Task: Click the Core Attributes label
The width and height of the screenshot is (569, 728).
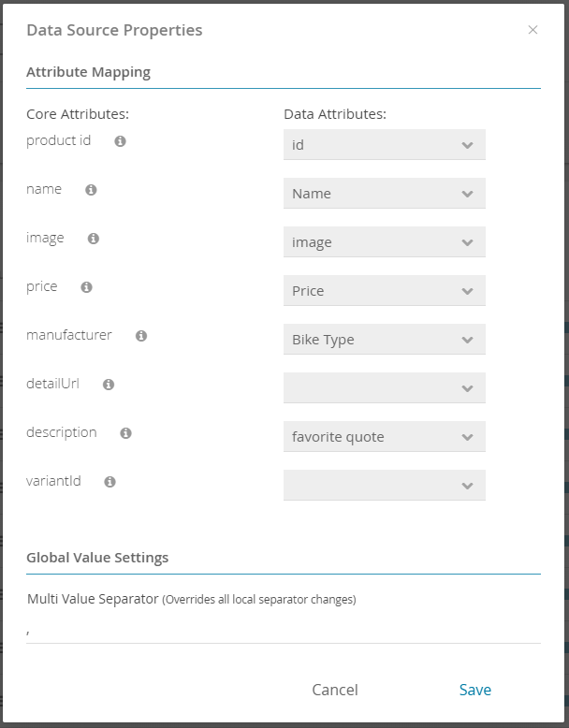Action: click(x=78, y=114)
